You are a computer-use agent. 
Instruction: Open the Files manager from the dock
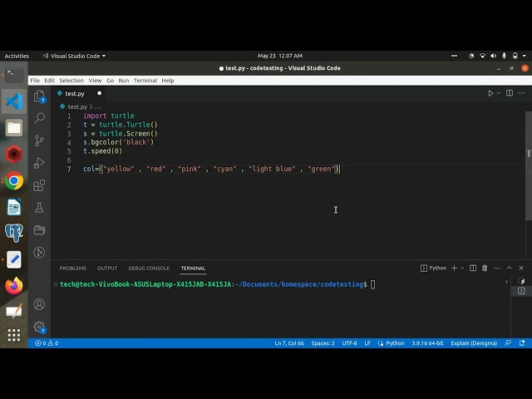point(14,128)
